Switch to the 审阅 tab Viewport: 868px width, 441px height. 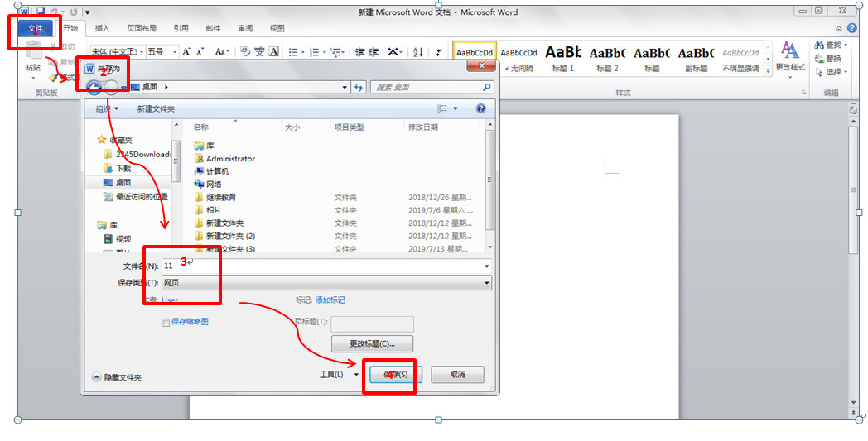(245, 28)
